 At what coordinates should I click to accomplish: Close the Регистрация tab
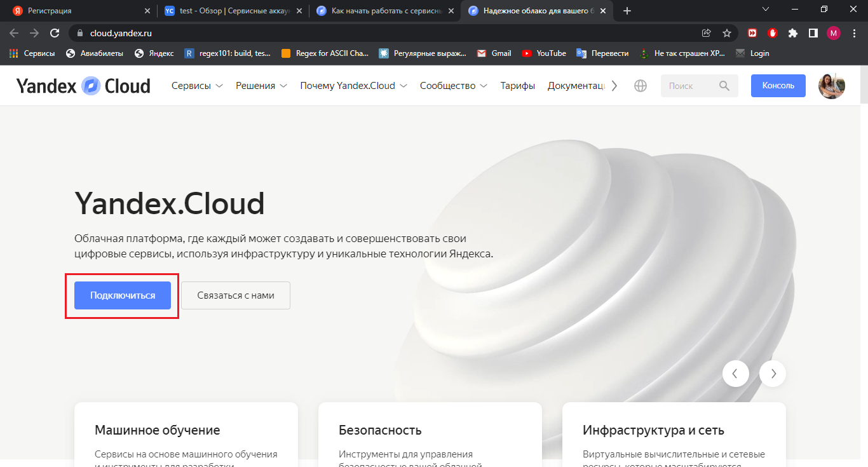147,11
